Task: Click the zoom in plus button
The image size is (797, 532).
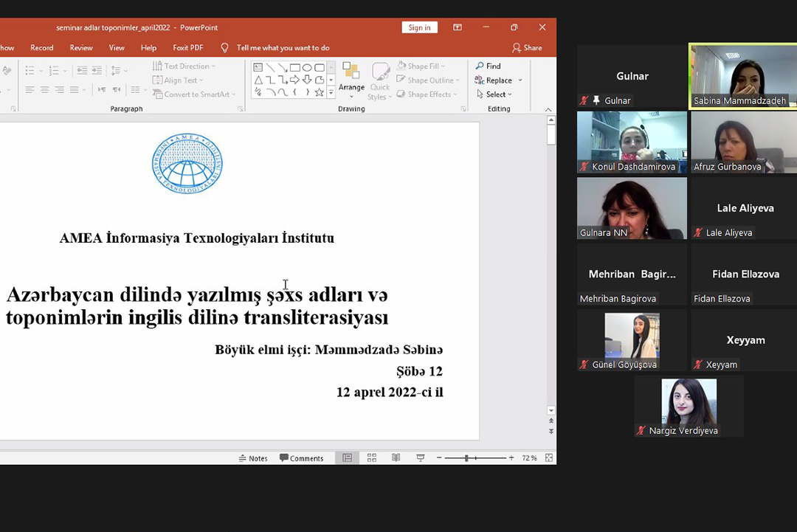Action: (511, 457)
